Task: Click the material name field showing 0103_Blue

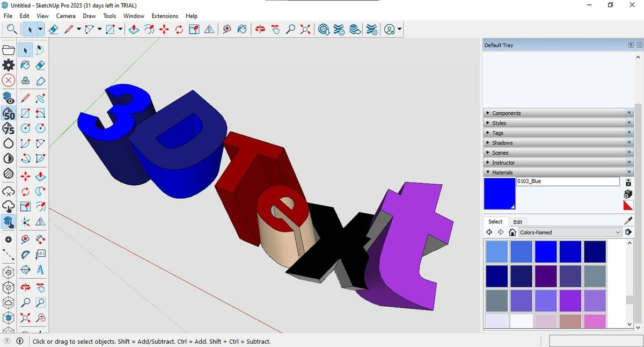Action: click(568, 182)
